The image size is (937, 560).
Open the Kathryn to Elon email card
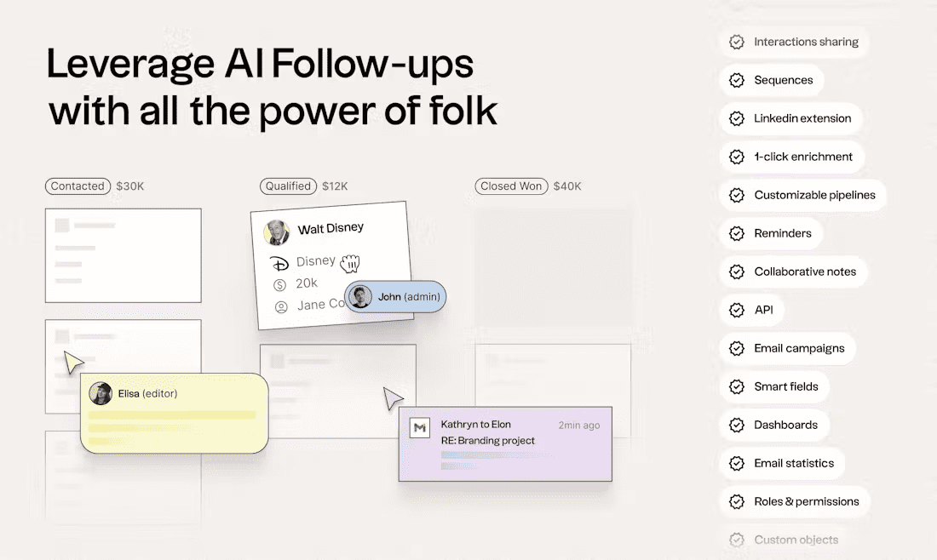(x=505, y=444)
